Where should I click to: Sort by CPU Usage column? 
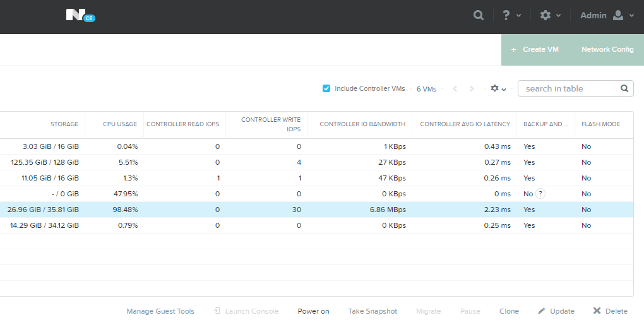(120, 124)
